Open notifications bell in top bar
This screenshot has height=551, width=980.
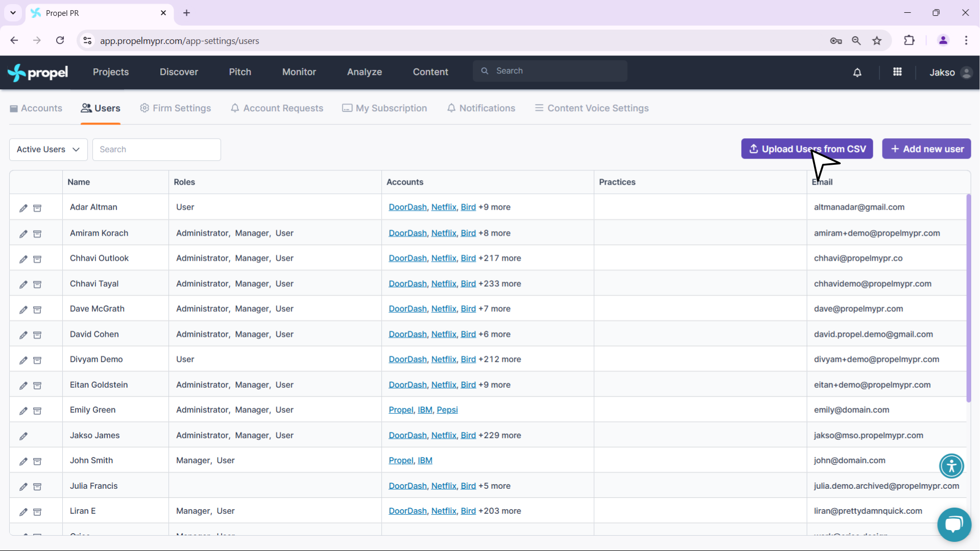pos(857,72)
